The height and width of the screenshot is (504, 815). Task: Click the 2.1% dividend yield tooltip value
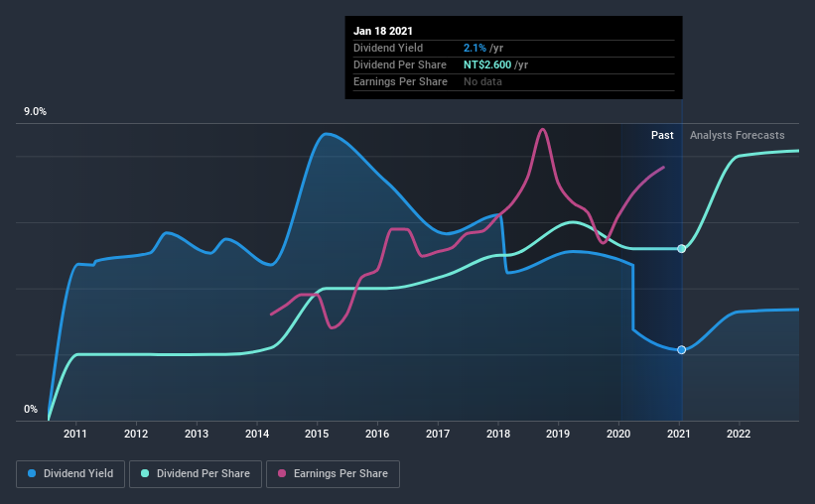coord(475,48)
